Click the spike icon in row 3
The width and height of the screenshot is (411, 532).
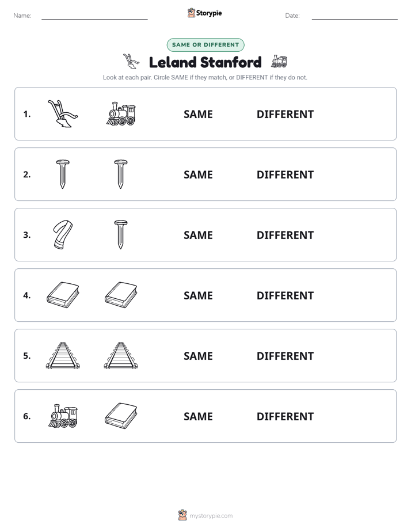(121, 234)
